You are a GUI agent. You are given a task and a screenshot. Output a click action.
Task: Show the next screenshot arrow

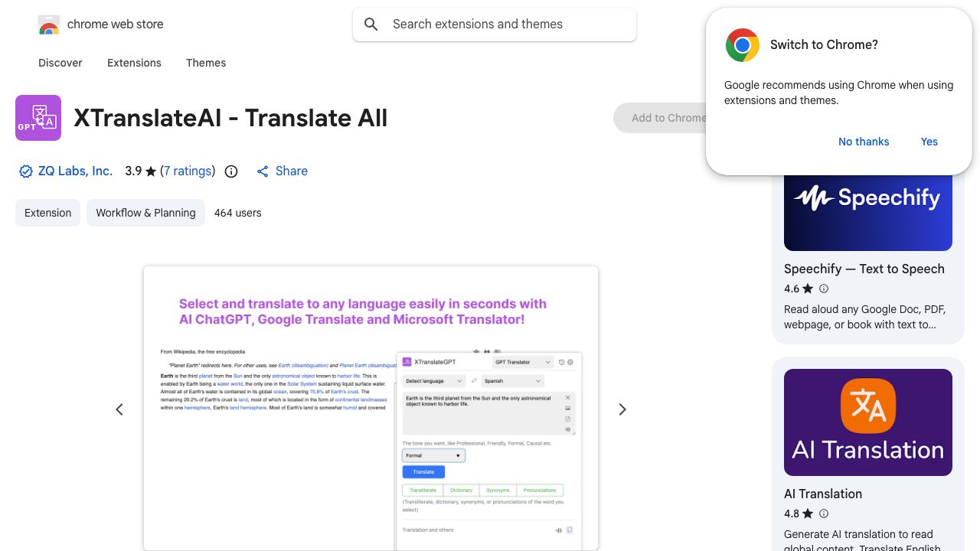(622, 409)
